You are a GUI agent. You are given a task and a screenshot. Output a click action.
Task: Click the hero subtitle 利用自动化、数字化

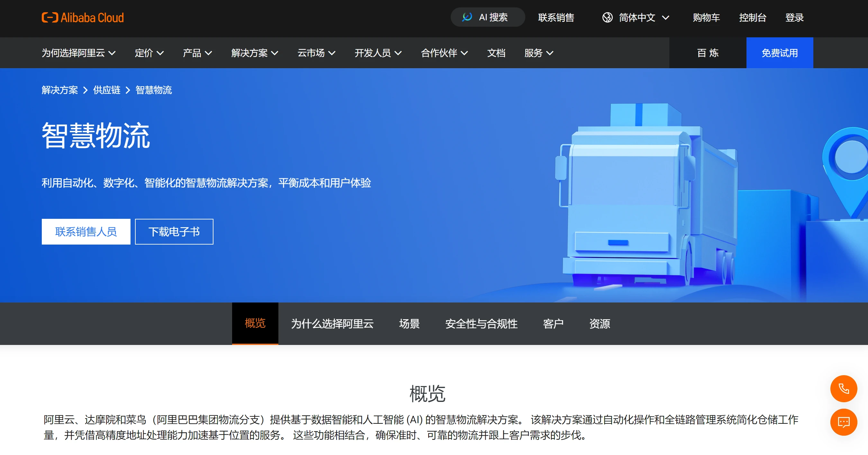point(206,183)
